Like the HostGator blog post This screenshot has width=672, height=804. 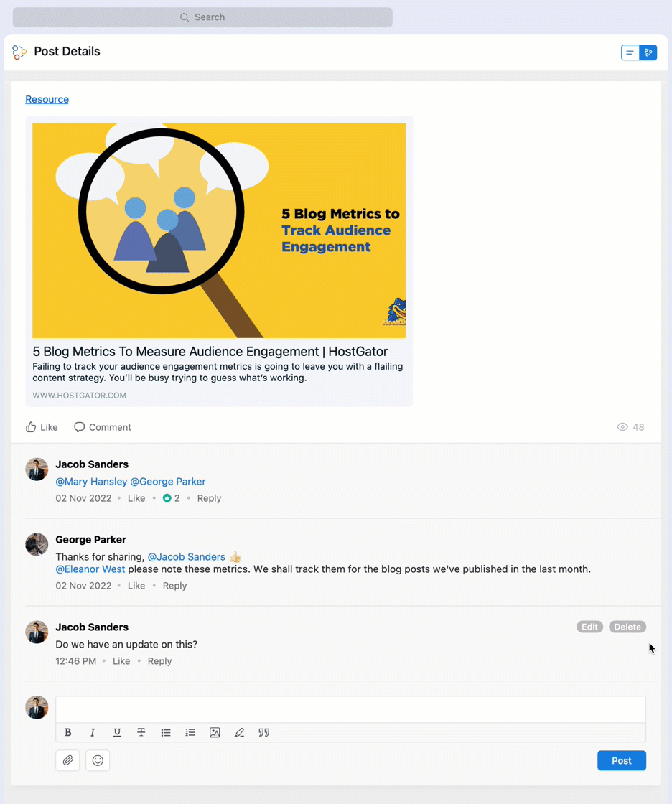pos(42,427)
